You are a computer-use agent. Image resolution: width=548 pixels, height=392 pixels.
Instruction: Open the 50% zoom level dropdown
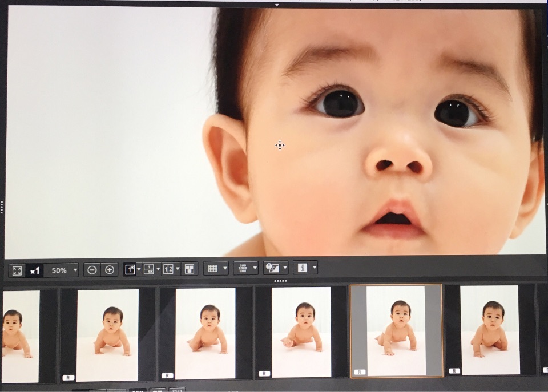coord(75,270)
